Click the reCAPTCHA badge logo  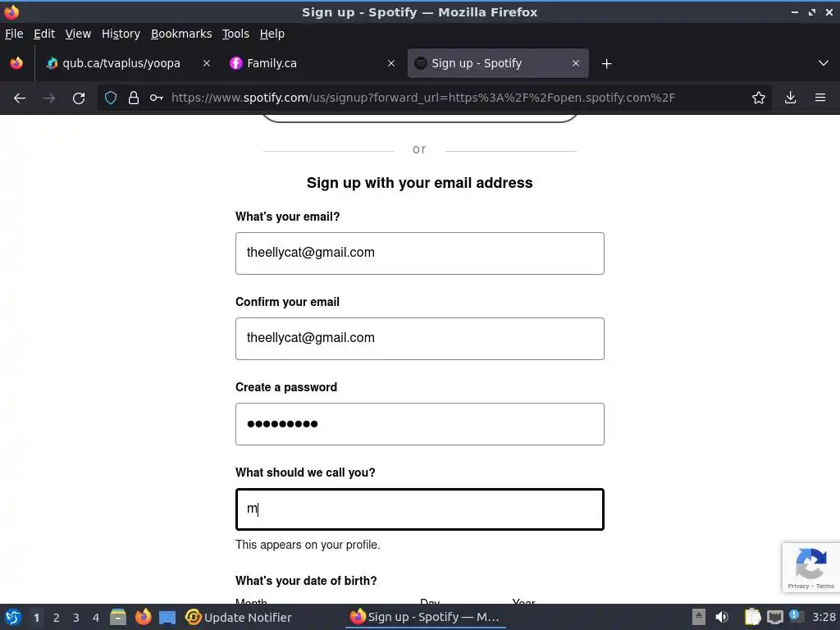(810, 563)
